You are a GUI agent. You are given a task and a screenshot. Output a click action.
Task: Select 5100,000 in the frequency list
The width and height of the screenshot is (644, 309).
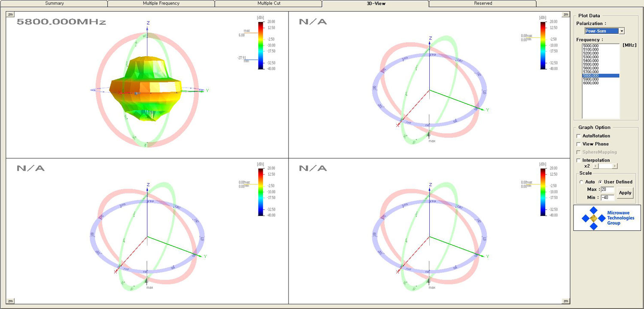(601, 49)
